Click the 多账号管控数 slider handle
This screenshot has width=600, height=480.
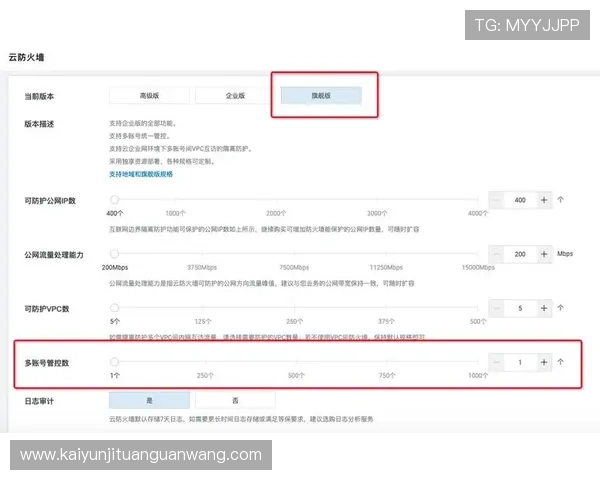tap(114, 362)
